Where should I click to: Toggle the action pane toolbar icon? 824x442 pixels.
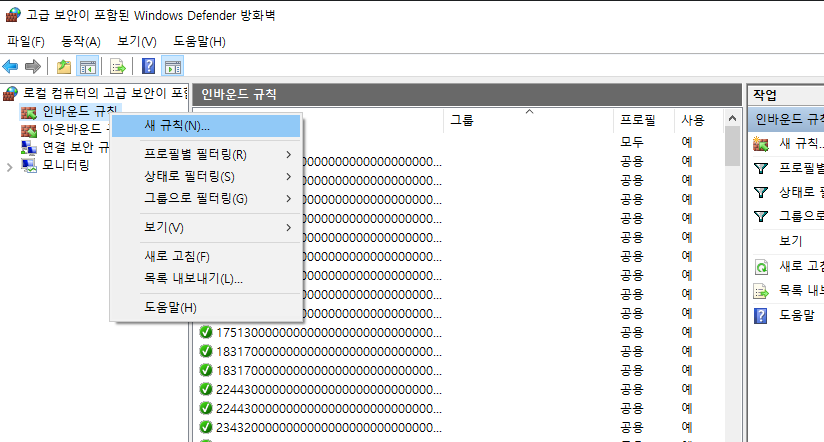[172, 67]
